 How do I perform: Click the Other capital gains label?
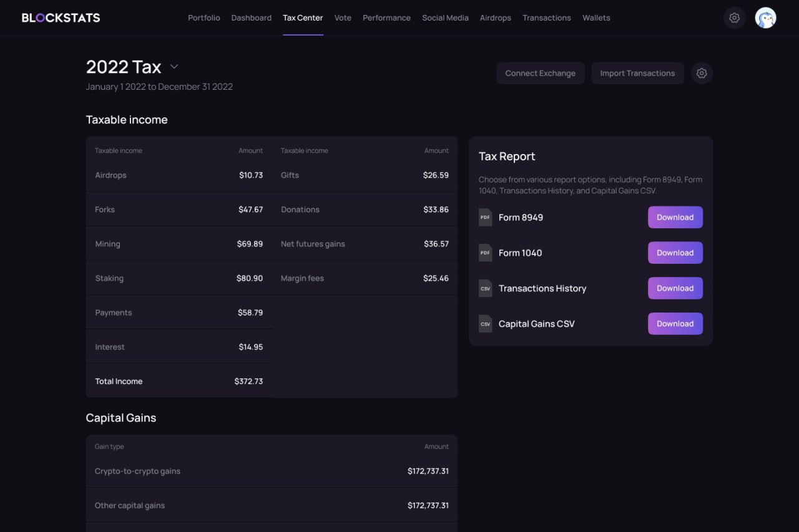pos(130,505)
